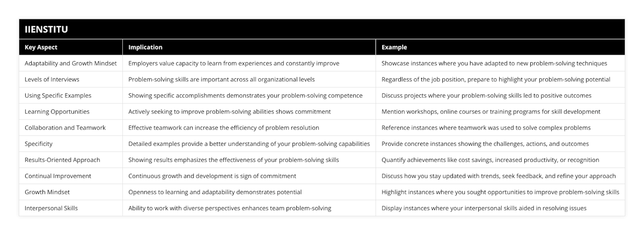Screen dimensions: 644x235
Task: Select the example about quantifying achievements
Action: (490, 160)
